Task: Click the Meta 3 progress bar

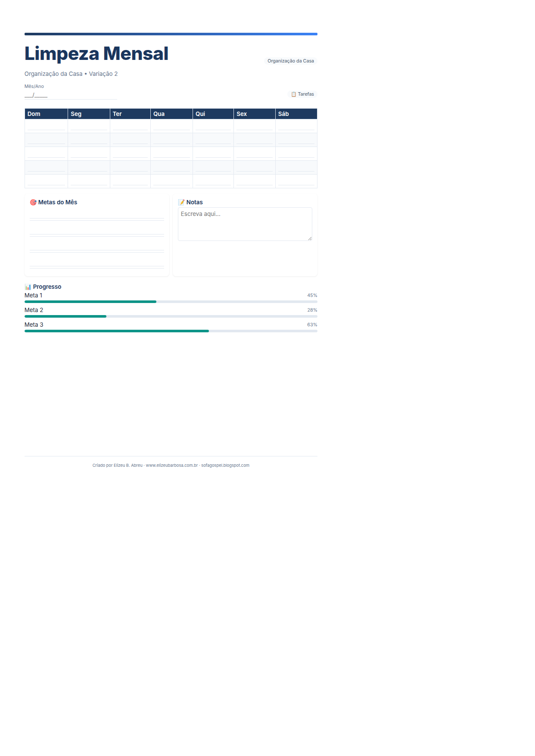Action: click(x=171, y=331)
